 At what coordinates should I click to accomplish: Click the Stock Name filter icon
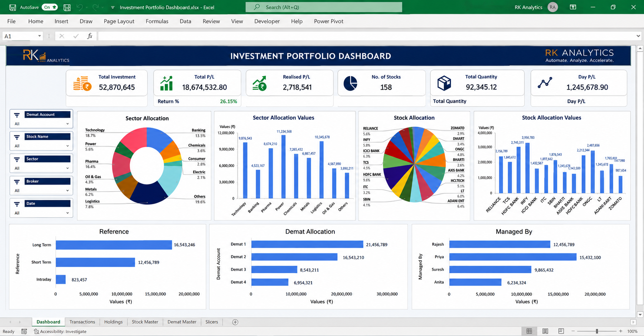click(17, 137)
